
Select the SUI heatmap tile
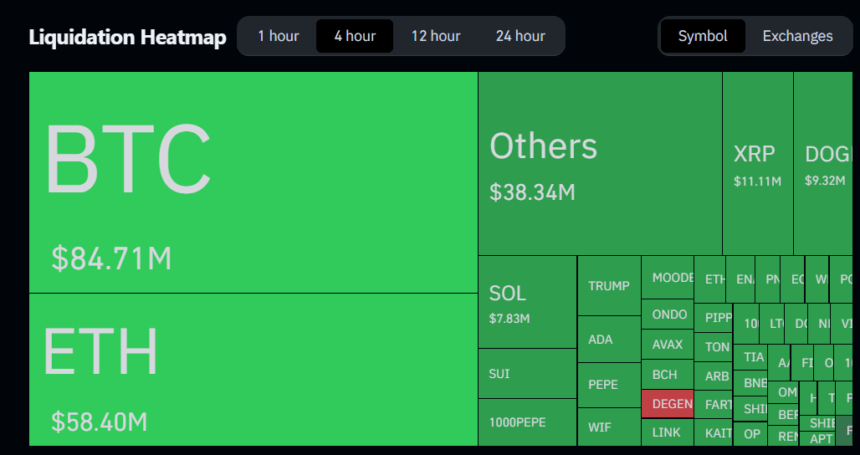pos(527,374)
